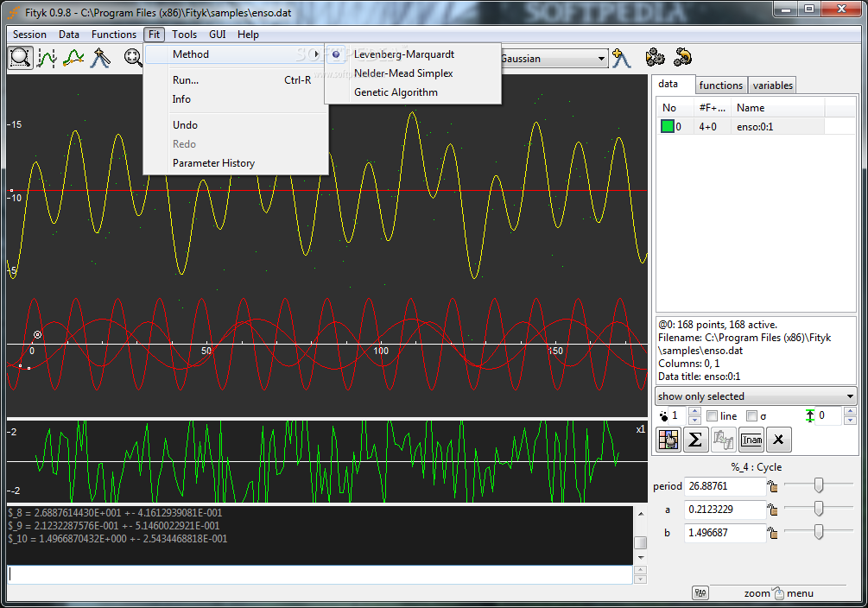The height and width of the screenshot is (608, 868).
Task: Increase point size with up arrow
Action: [x=694, y=411]
